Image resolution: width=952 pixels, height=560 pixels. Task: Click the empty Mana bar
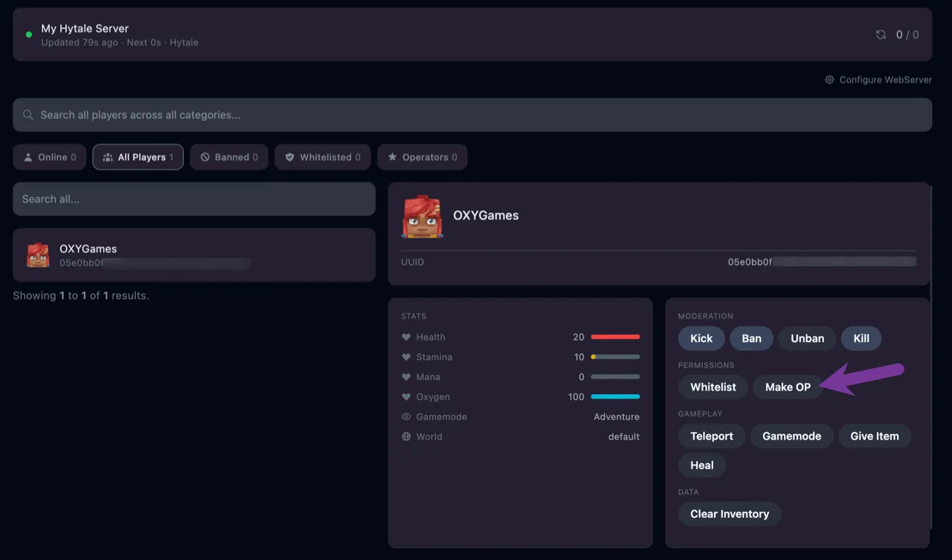615,377
